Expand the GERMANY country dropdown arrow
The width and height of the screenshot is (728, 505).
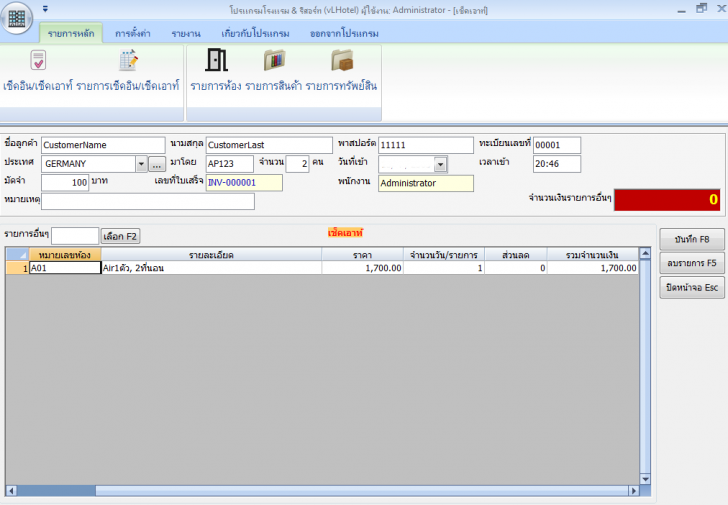[142, 164]
